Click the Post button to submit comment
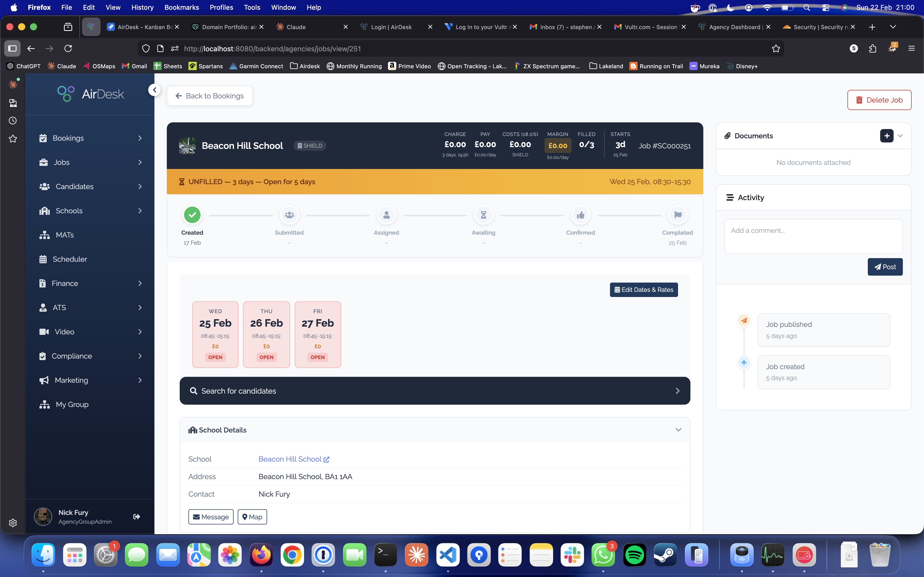Image resolution: width=924 pixels, height=577 pixels. pyautogui.click(x=885, y=266)
